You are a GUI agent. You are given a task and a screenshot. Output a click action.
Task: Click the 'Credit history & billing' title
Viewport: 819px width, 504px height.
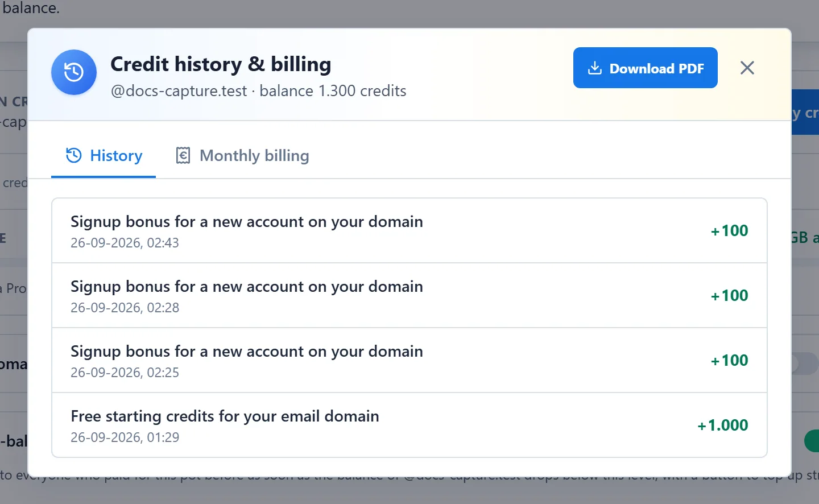click(x=221, y=64)
